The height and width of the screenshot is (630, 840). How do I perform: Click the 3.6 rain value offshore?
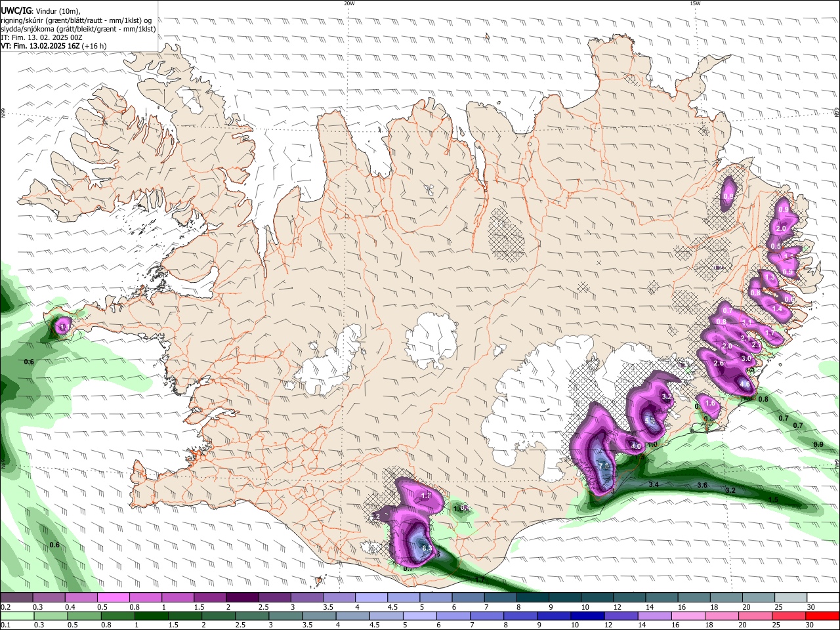click(x=702, y=485)
